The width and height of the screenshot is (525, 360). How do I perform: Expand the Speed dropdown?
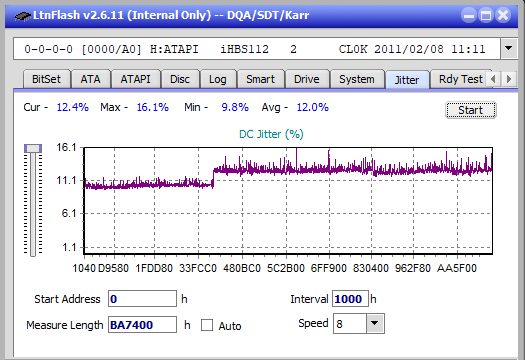(375, 323)
